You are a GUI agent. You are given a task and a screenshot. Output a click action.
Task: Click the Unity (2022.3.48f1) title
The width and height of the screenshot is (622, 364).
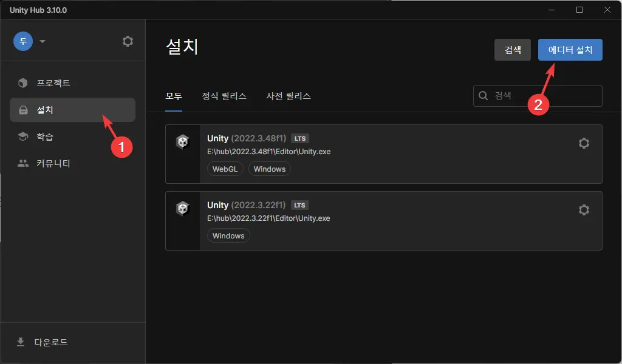point(247,138)
